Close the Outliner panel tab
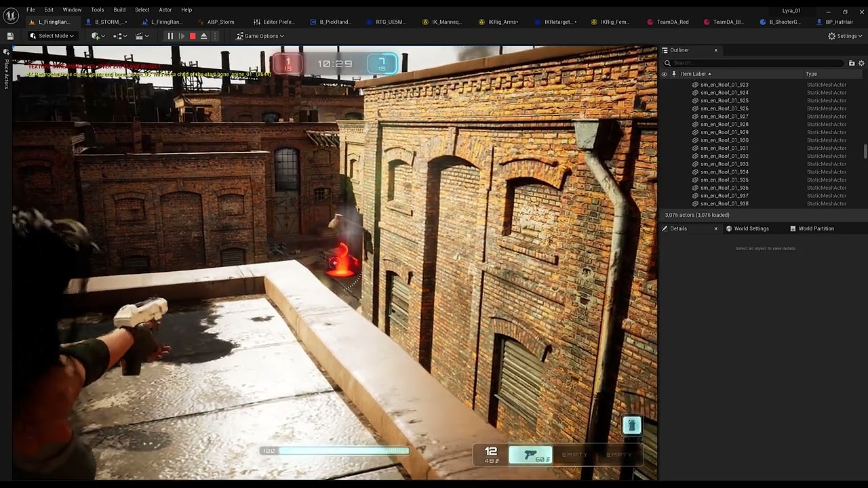 click(715, 50)
